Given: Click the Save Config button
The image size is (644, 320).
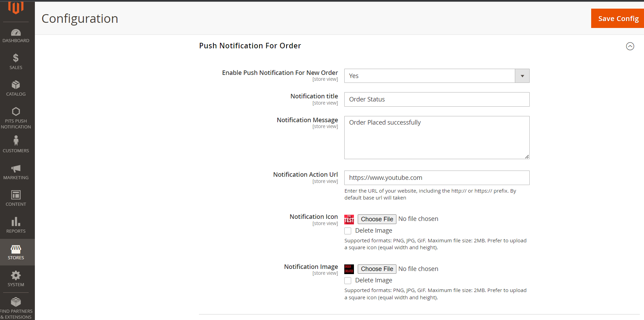Looking at the screenshot, I should click(618, 19).
